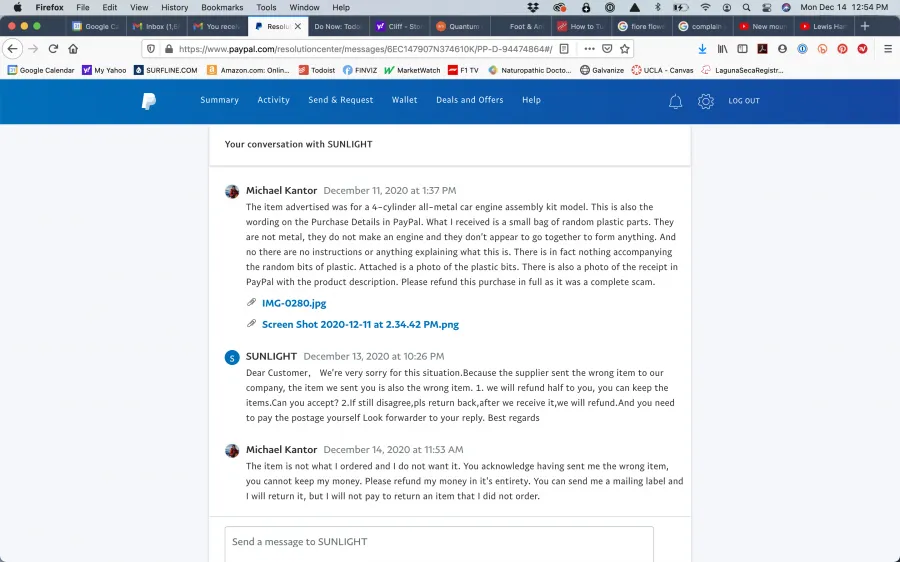Click the Send a message to SUNLIGHT field
Viewport: 900px width, 562px height.
point(439,544)
